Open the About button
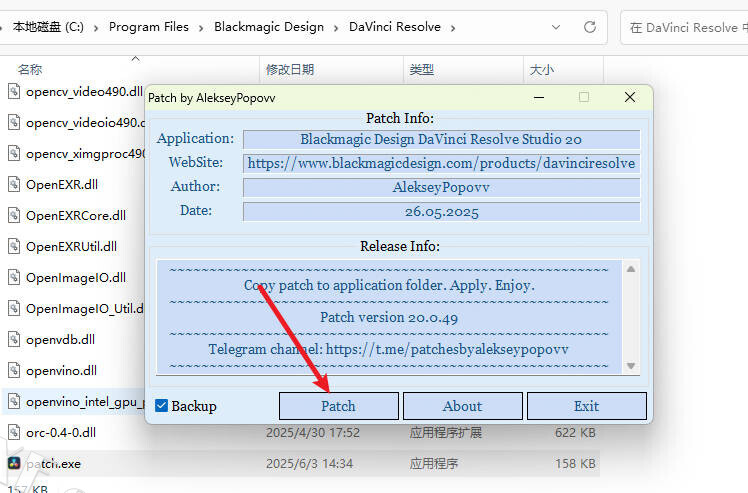The image size is (748, 493). pyautogui.click(x=462, y=406)
